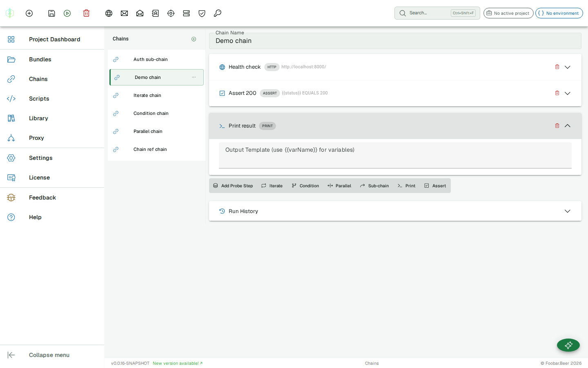588x368 pixels.
Task: Select Parallel chain in chains list
Action: click(x=156, y=131)
